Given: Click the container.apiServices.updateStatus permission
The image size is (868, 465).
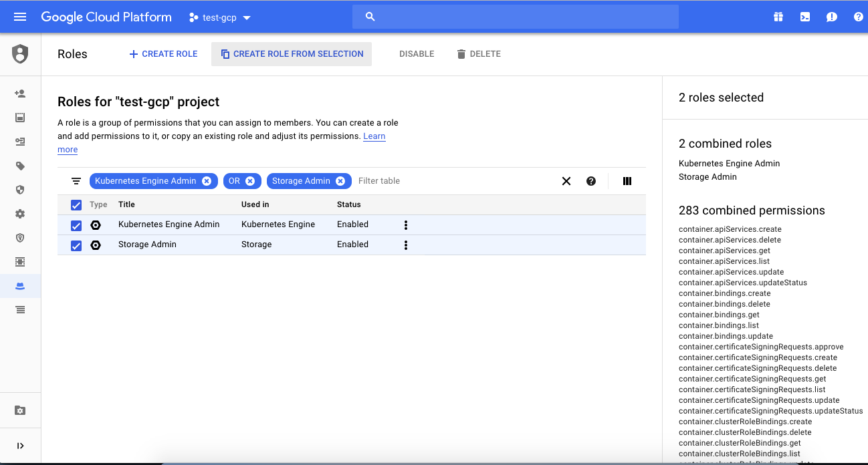Looking at the screenshot, I should pos(743,283).
